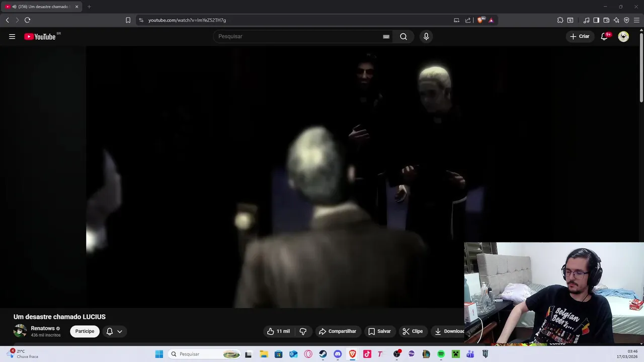Click the video title 'Um desastre chamado LUCIUS'
The image size is (644, 362).
[59, 317]
